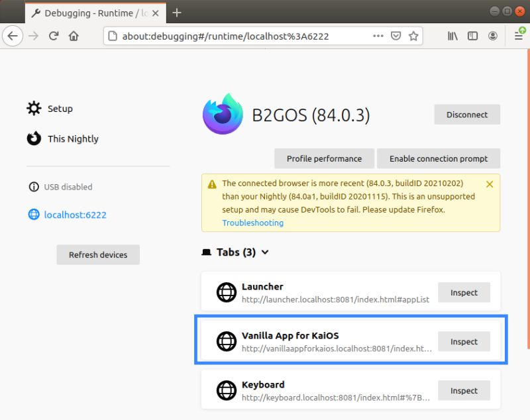
Task: Open the Library (bookshelf) icon
Action: [452, 36]
